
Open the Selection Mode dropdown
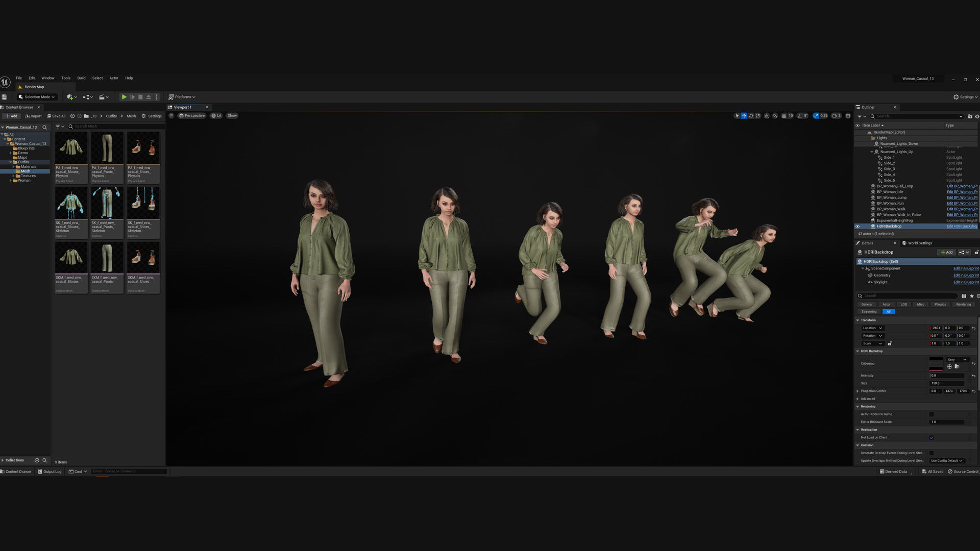[x=37, y=97]
